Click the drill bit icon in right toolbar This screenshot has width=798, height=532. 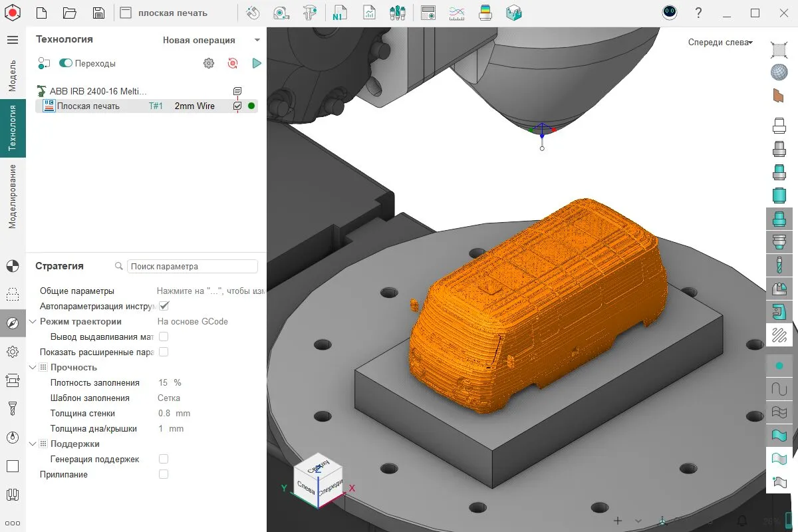tap(779, 263)
